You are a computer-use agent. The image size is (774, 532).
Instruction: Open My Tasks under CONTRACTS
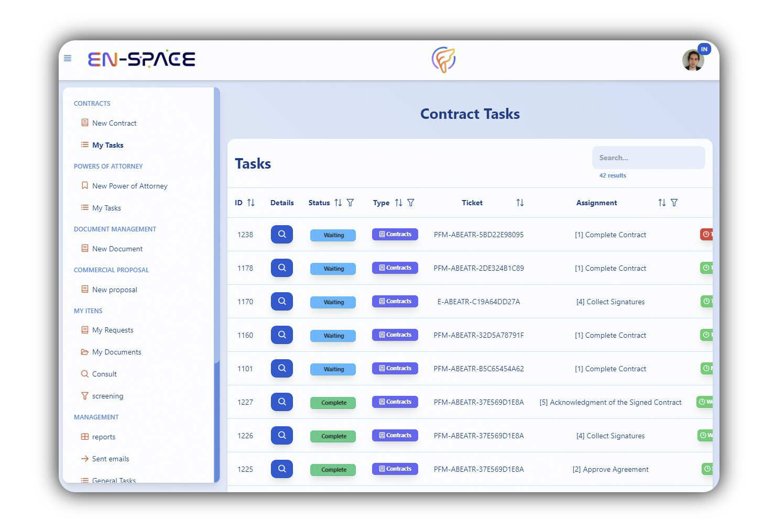click(x=107, y=145)
